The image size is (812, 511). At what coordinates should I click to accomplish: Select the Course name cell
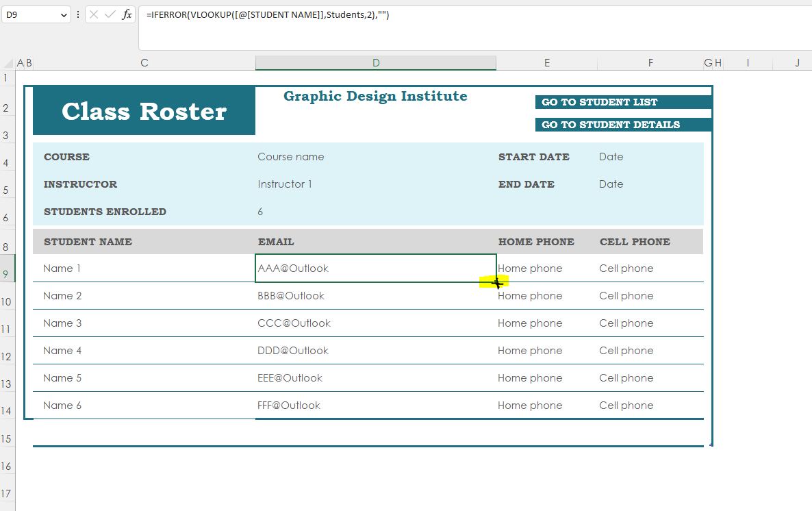[376, 156]
